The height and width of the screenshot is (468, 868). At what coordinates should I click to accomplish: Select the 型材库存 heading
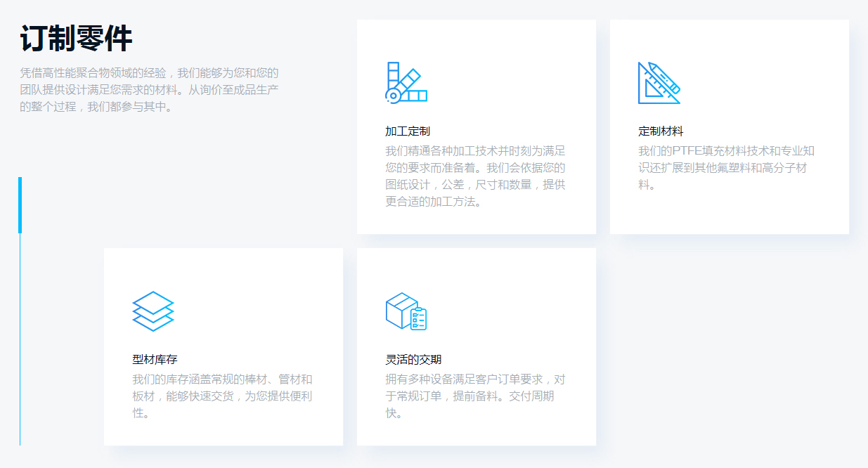click(x=155, y=360)
